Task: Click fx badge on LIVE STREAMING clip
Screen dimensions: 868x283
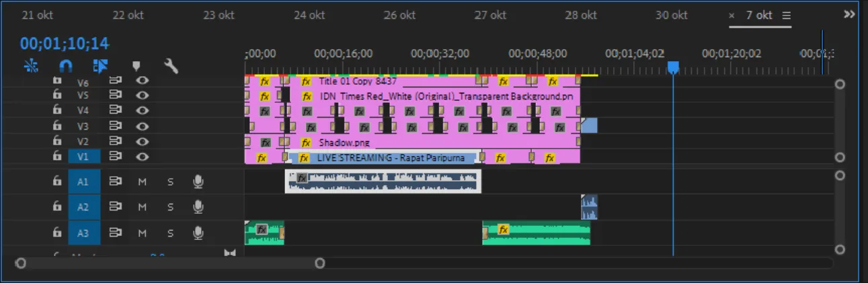Action: 304,159
